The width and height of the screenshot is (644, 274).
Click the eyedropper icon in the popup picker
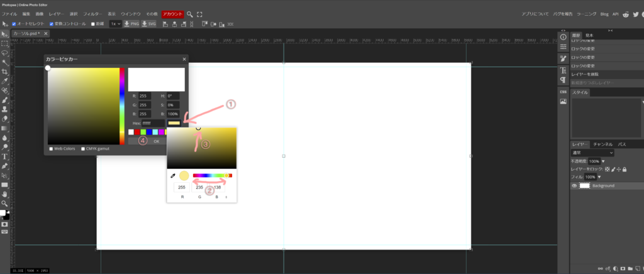(x=173, y=176)
